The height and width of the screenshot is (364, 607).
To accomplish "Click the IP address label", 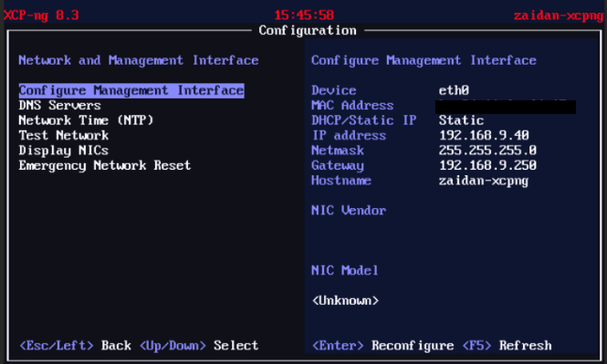I will [x=349, y=135].
